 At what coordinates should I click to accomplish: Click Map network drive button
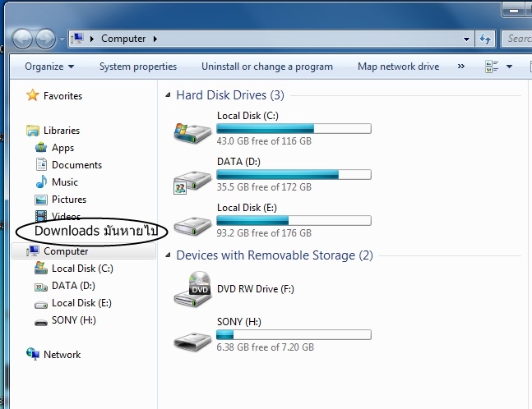tap(399, 67)
